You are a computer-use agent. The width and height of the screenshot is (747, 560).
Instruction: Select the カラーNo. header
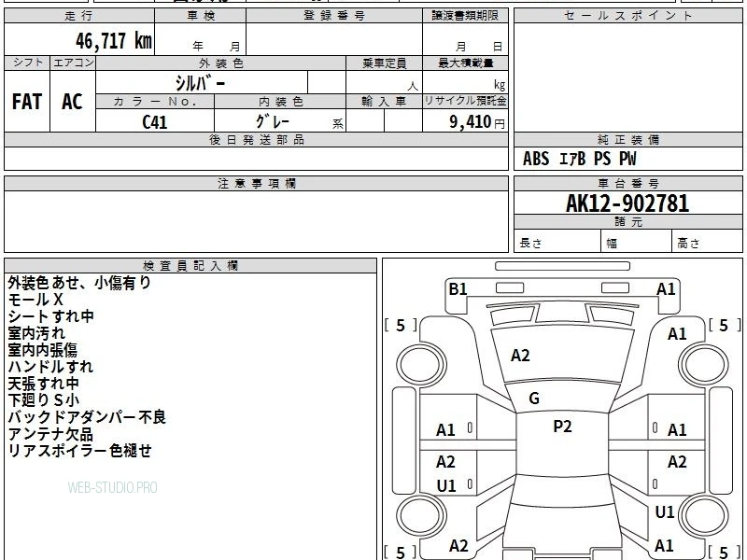click(155, 102)
